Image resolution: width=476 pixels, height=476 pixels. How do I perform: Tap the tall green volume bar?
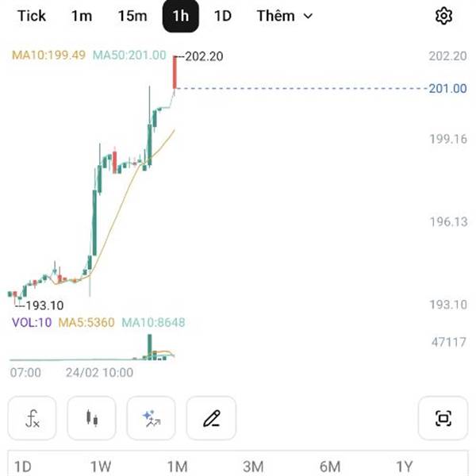click(x=150, y=347)
